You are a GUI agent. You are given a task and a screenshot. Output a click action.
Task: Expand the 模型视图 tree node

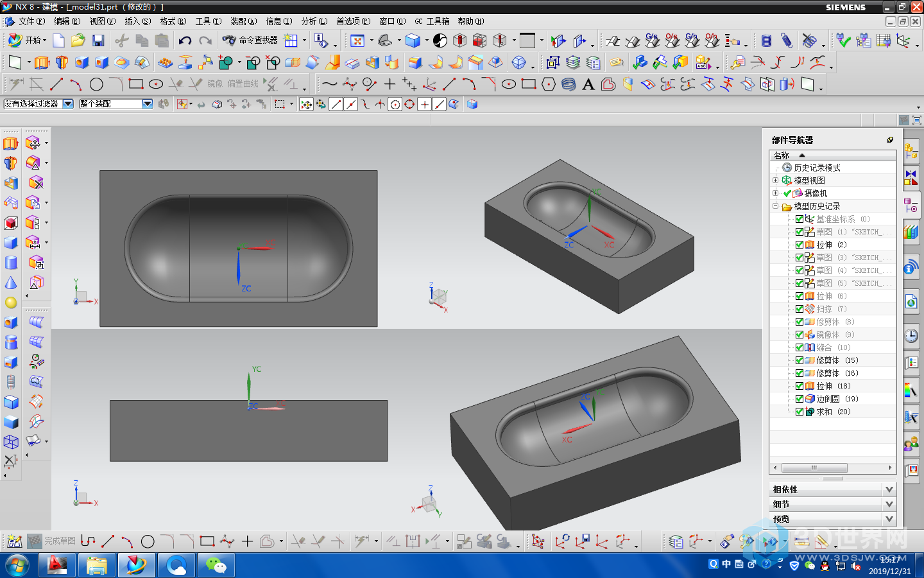(775, 180)
